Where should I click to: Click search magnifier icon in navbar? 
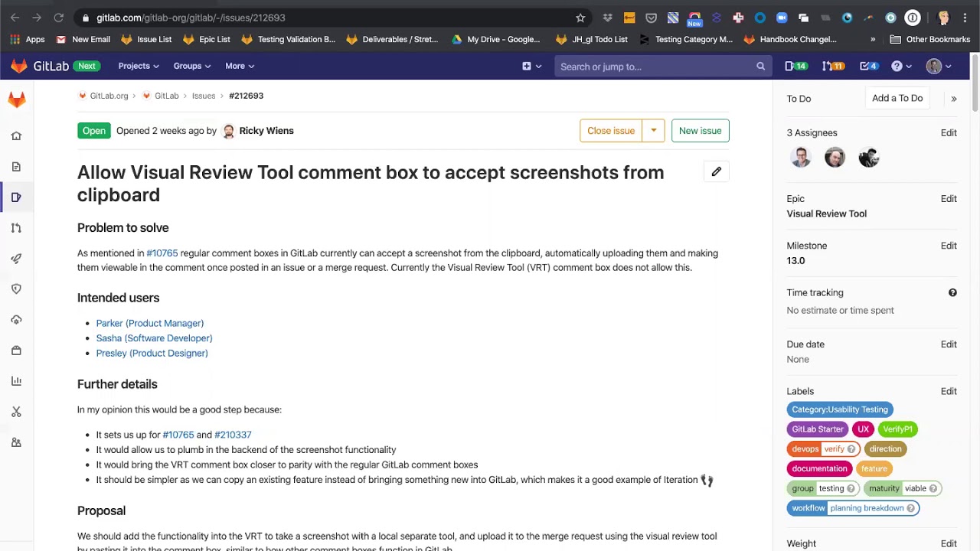[760, 67]
